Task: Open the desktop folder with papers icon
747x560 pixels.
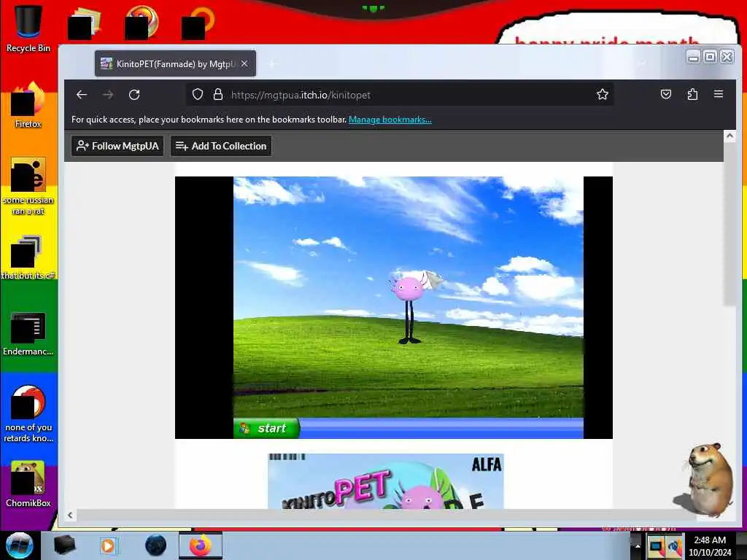Action: (x=85, y=23)
